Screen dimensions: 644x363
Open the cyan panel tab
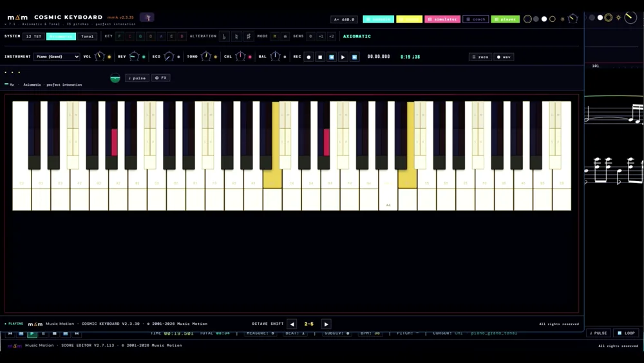378,19
